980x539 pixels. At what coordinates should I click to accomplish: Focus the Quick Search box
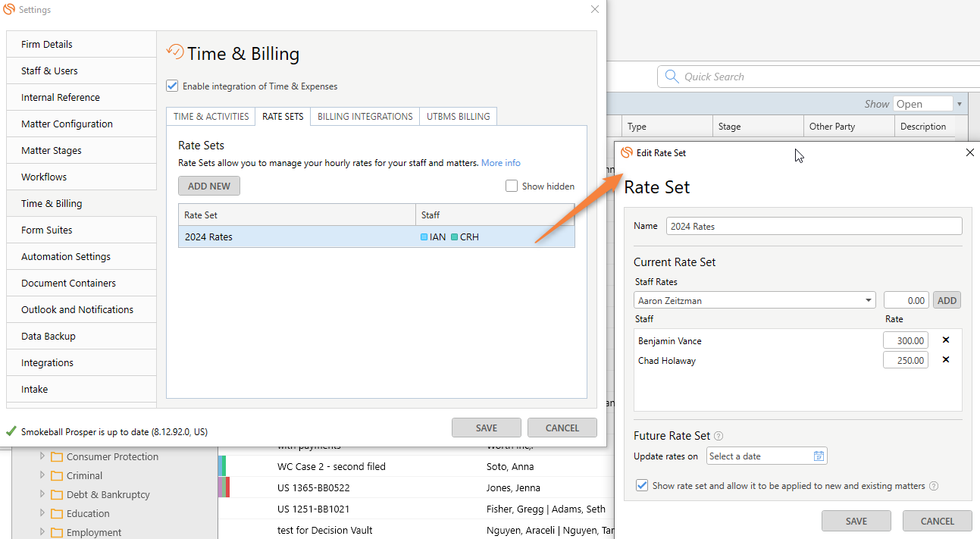(819, 77)
